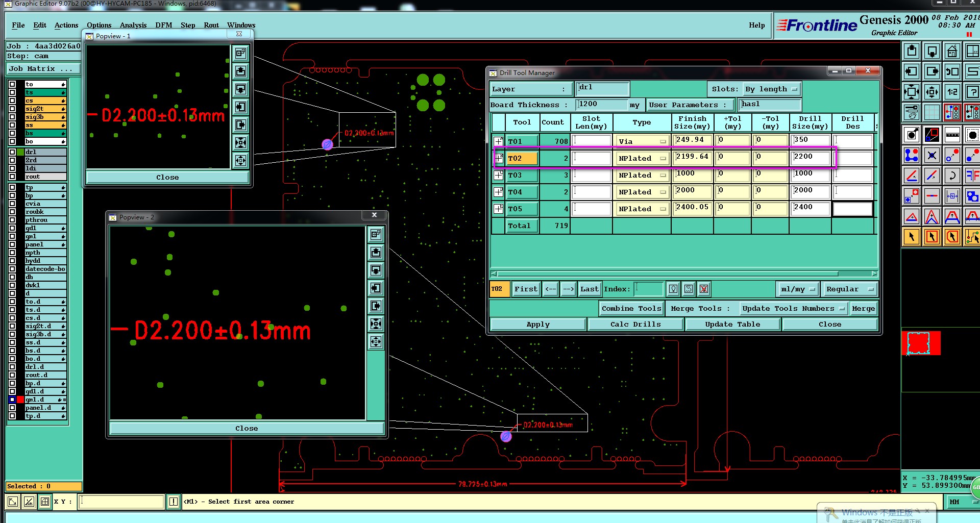Image resolution: width=980 pixels, height=523 pixels.
Task: Click the green color swatch of layer drl
Action: point(20,152)
